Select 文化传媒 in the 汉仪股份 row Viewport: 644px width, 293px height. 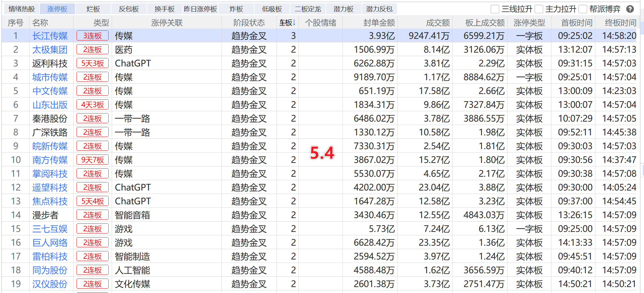pyautogui.click(x=132, y=284)
